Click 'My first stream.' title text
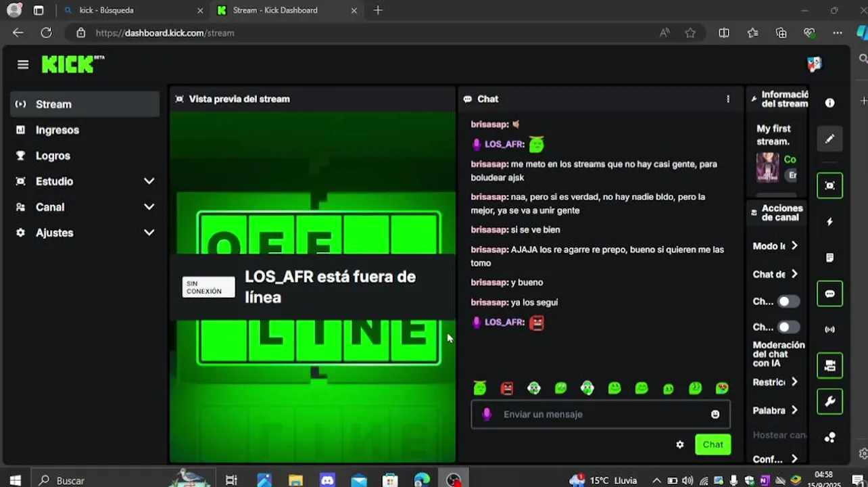868x487 pixels. point(773,135)
